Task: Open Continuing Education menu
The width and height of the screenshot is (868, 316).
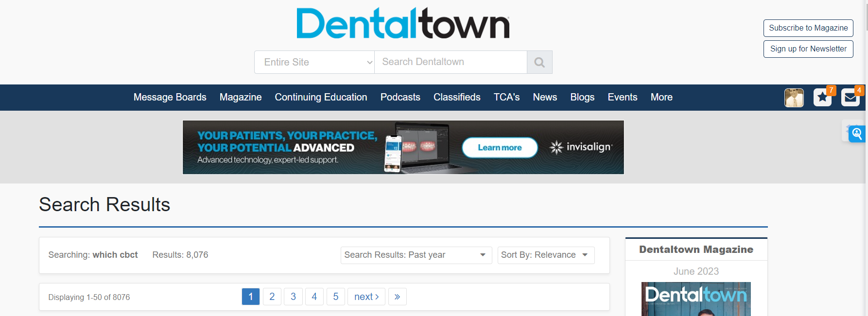Action: [x=321, y=97]
